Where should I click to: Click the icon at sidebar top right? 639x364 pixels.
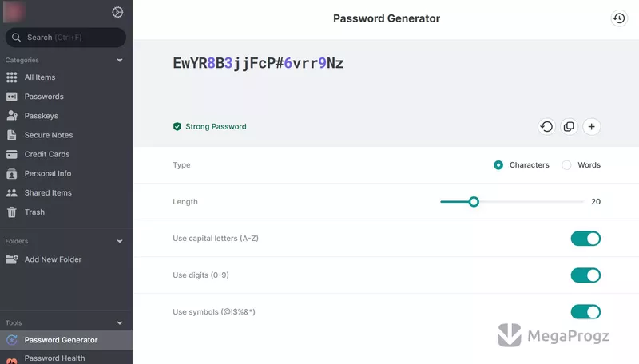[117, 12]
